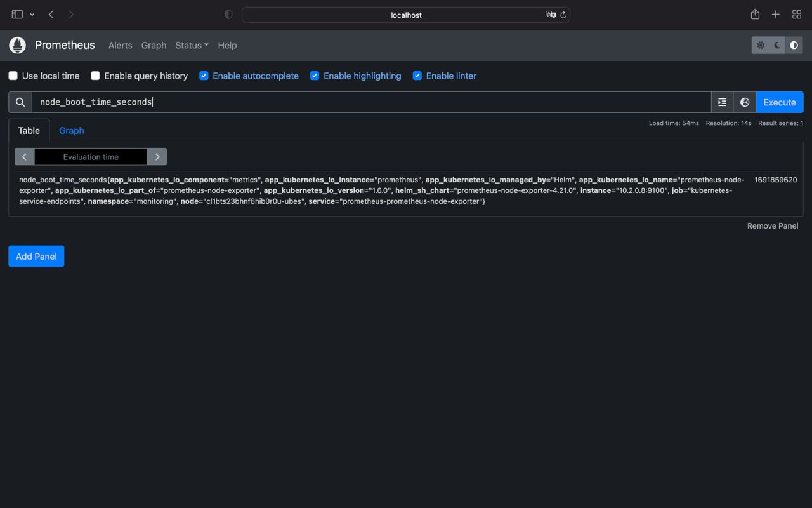Image resolution: width=812 pixels, height=508 pixels.
Task: Open sidebar options dropdown chevron
Action: click(32, 14)
